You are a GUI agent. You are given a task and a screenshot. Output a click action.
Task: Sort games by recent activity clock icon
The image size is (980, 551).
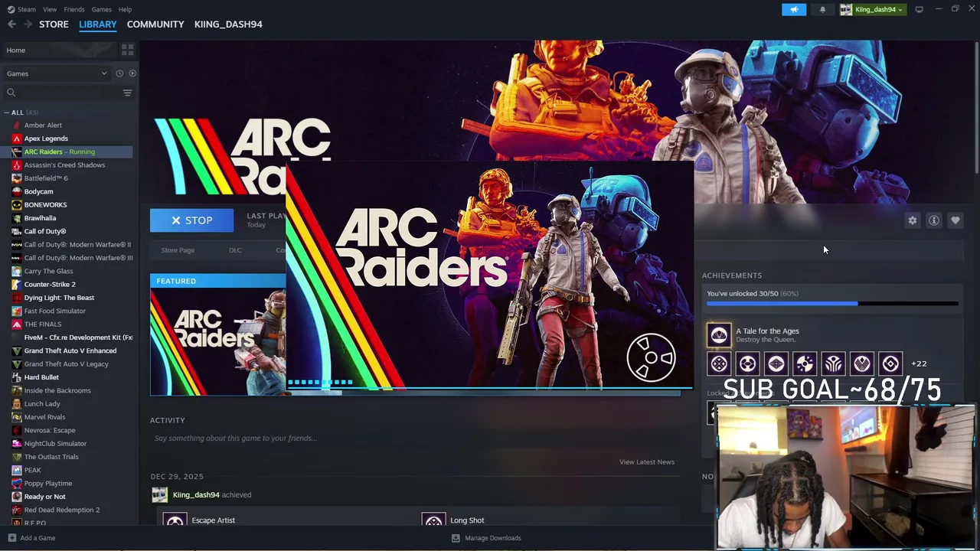click(x=119, y=73)
